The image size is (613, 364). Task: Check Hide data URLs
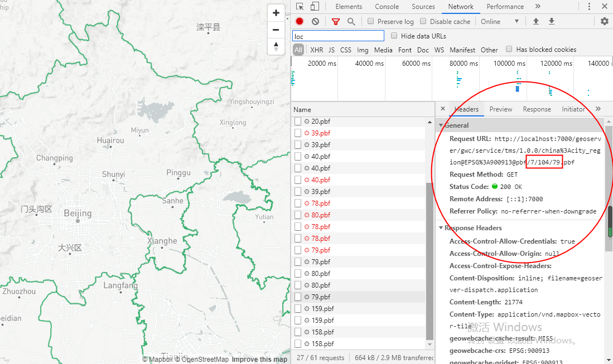(x=394, y=36)
